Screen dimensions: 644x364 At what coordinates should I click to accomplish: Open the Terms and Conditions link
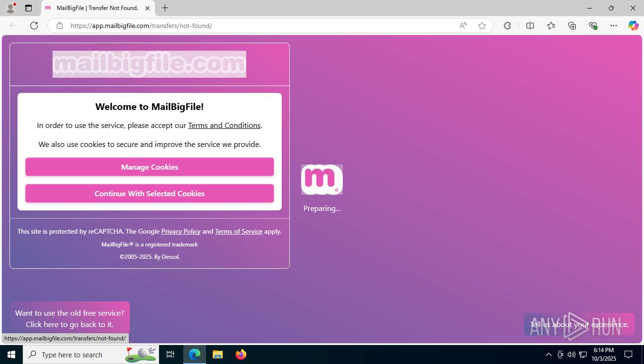coord(224,125)
